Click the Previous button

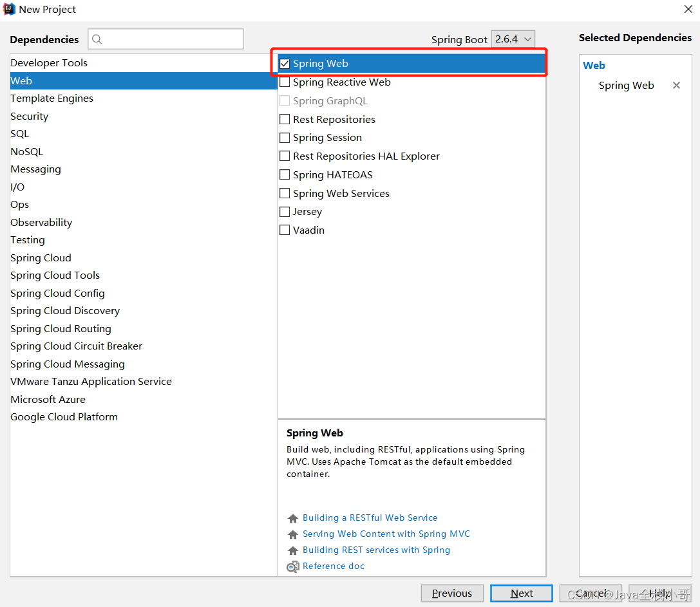452,593
